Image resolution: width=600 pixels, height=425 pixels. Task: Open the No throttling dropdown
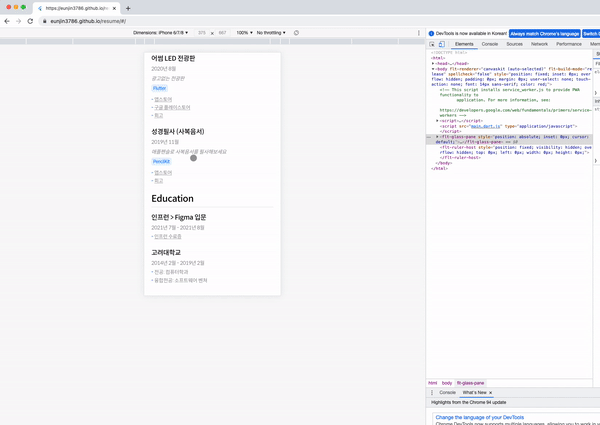[271, 33]
